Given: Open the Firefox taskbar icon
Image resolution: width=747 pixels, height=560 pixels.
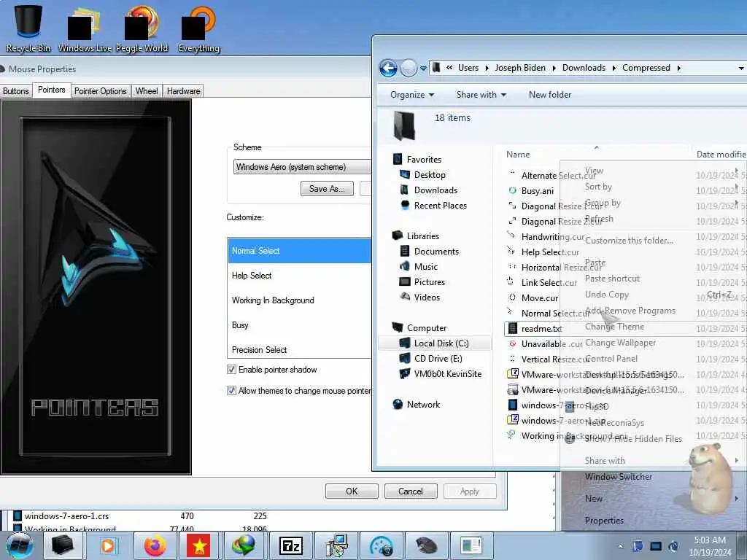Looking at the screenshot, I should pyautogui.click(x=155, y=545).
